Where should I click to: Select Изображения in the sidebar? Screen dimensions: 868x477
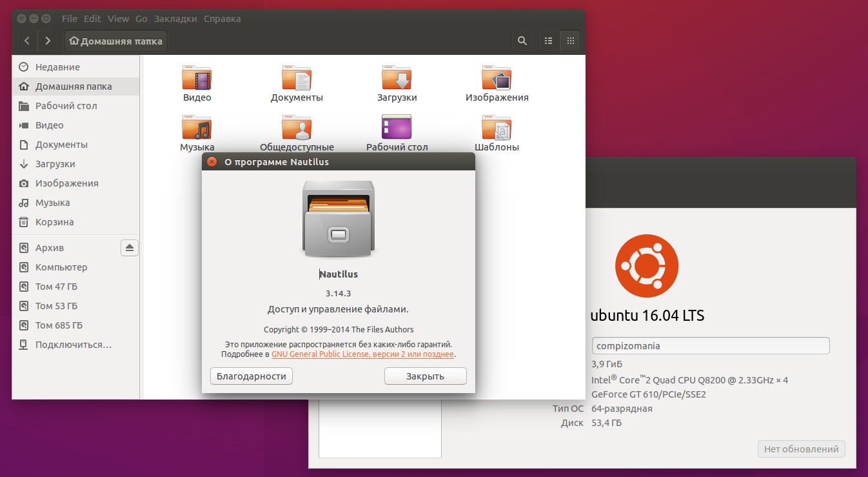coord(75,183)
